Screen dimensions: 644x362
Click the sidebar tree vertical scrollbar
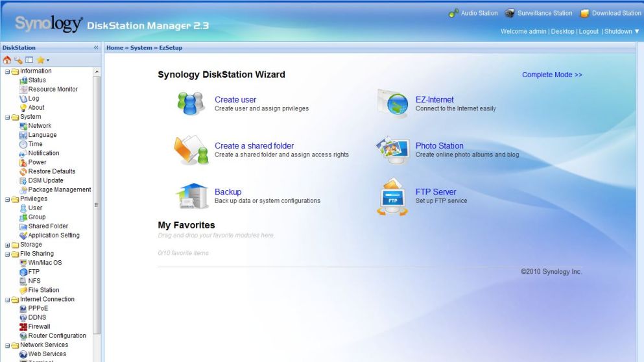[x=97, y=204]
